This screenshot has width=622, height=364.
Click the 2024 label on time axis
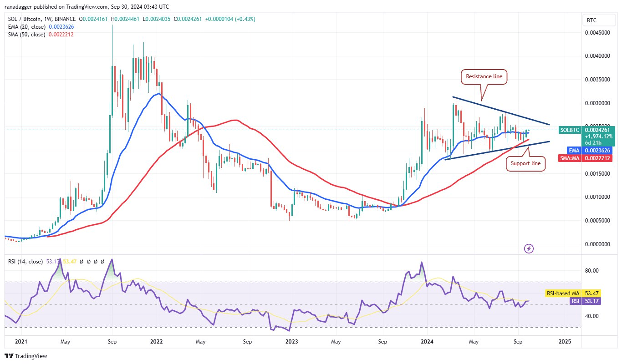pos(427,341)
